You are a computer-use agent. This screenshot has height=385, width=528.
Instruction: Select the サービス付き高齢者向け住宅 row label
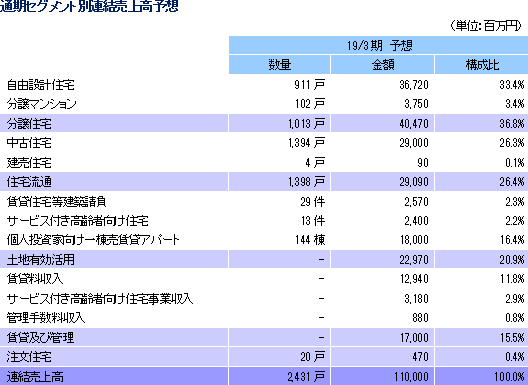[78, 221]
